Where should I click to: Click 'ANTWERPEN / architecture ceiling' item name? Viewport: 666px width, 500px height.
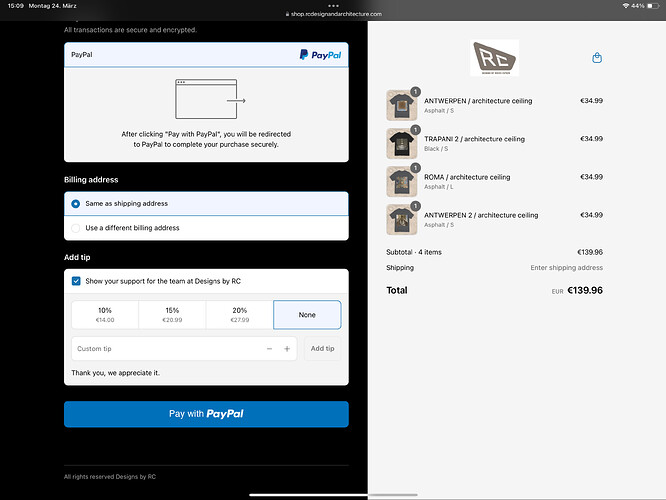pos(478,101)
